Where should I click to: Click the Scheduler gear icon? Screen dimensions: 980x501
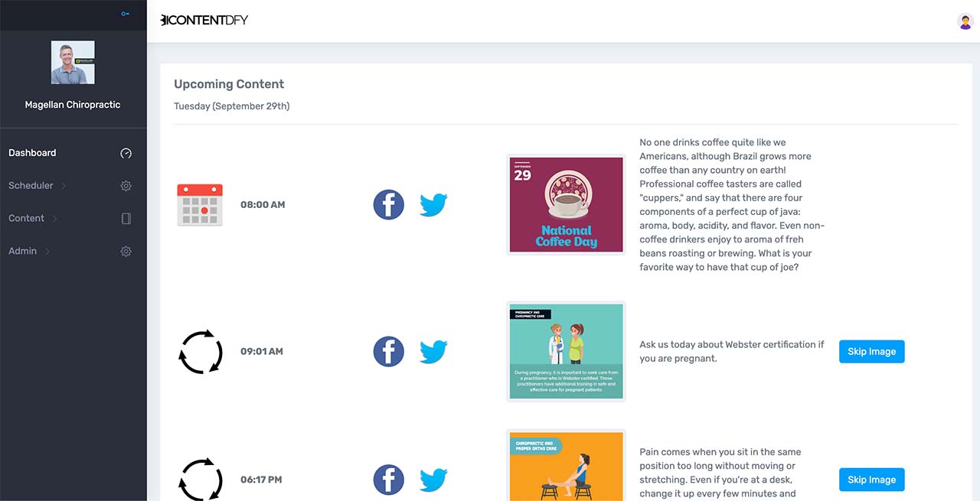pyautogui.click(x=126, y=186)
